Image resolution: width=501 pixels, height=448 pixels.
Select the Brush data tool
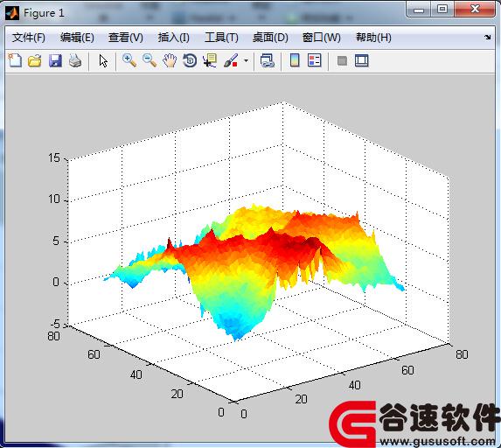[231, 60]
